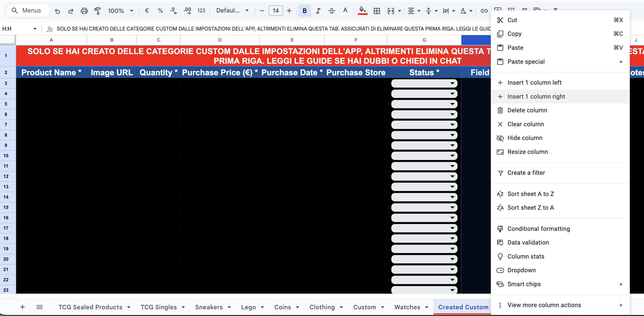Click the strikethrough formatting icon

pyautogui.click(x=332, y=11)
